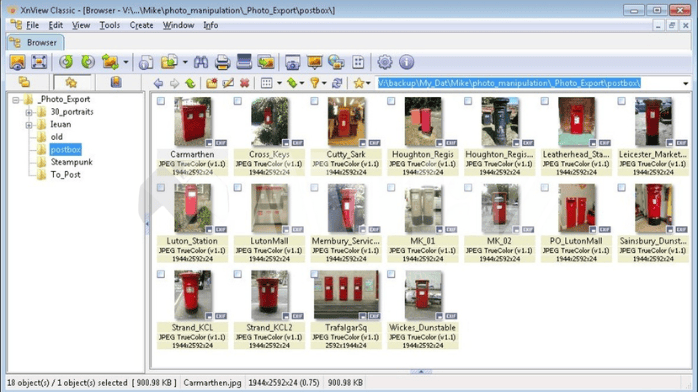Tick the checkbox for TrafalgarSq thumbnail

pyautogui.click(x=314, y=274)
